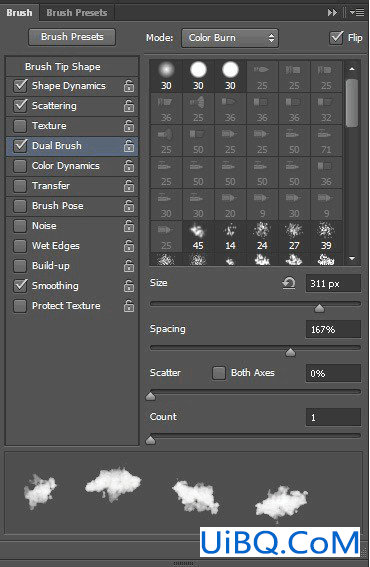The height and width of the screenshot is (567, 370).
Task: Choose the soft round 30 brush tip
Action: [x=166, y=76]
